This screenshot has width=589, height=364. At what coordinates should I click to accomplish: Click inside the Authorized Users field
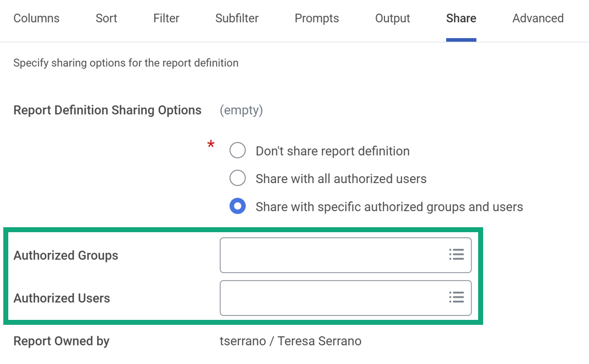[346, 298]
